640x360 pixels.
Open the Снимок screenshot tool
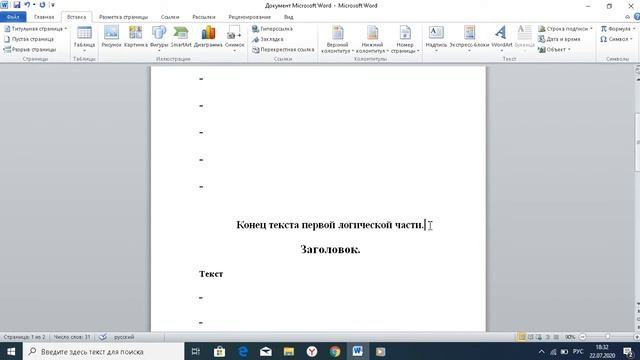point(234,38)
